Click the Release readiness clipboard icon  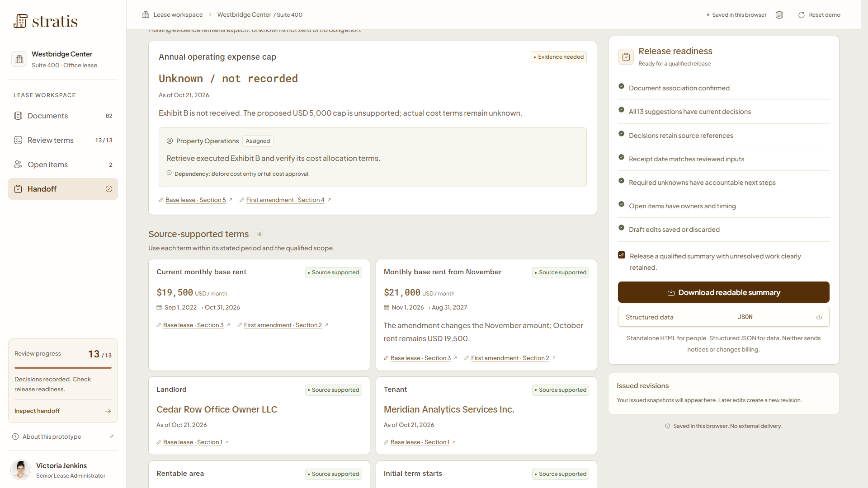(x=626, y=57)
